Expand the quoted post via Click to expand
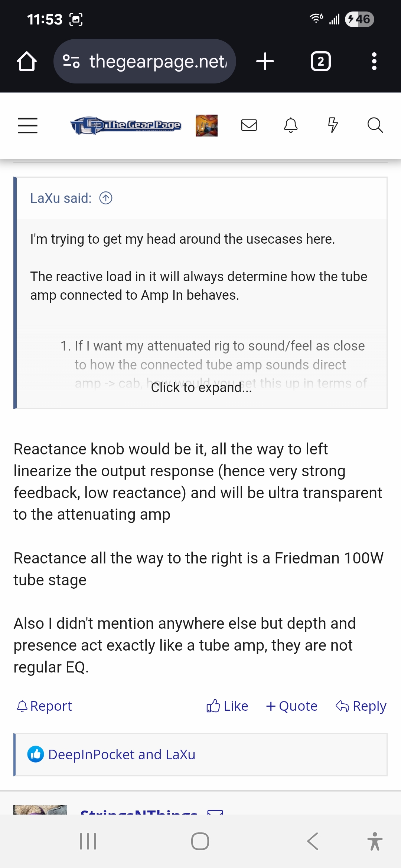 [201, 387]
